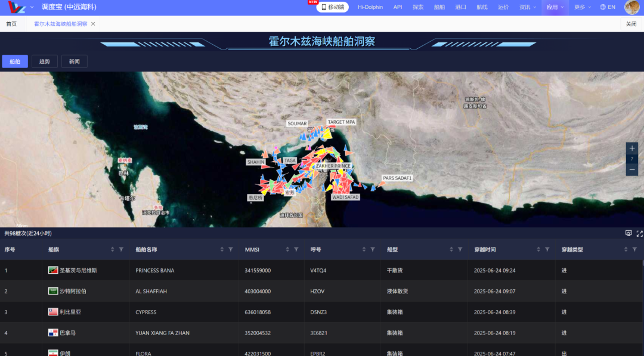Click the 关闭 button on the right
This screenshot has width=644, height=356.
[631, 24]
